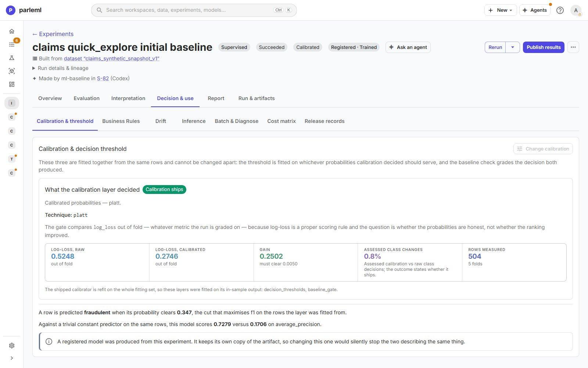The height and width of the screenshot is (368, 588).
Task: Open the Rerun options dropdown arrow
Action: click(513, 47)
